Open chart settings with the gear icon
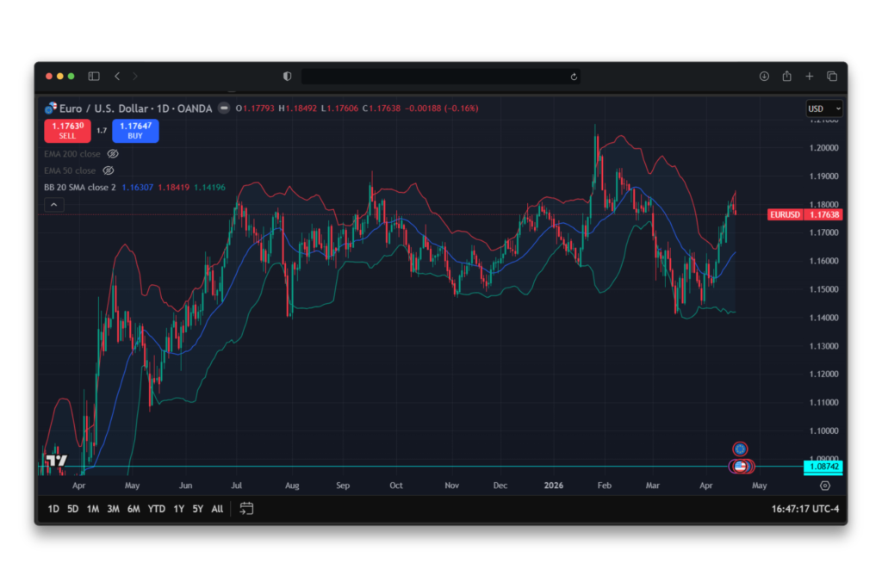This screenshot has height=588, width=882. pos(825,486)
